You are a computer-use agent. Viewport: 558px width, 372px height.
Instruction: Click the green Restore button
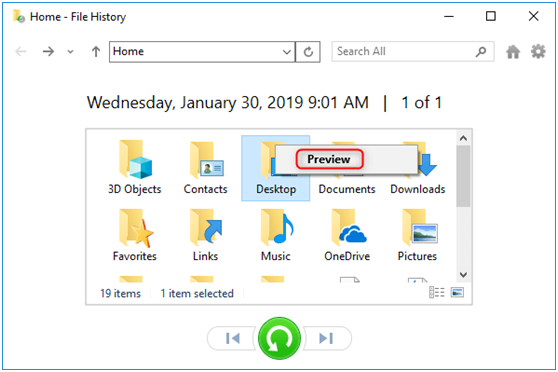(279, 338)
